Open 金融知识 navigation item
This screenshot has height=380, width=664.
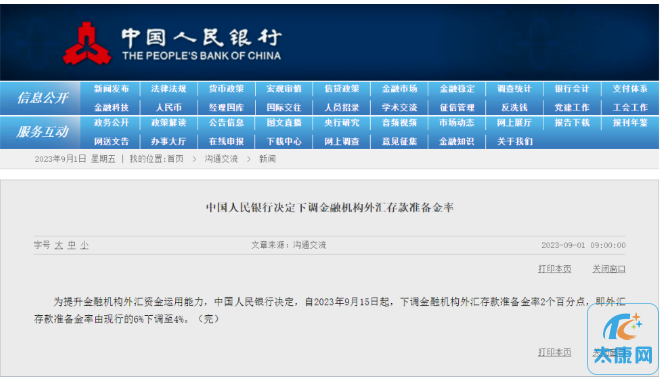click(457, 141)
